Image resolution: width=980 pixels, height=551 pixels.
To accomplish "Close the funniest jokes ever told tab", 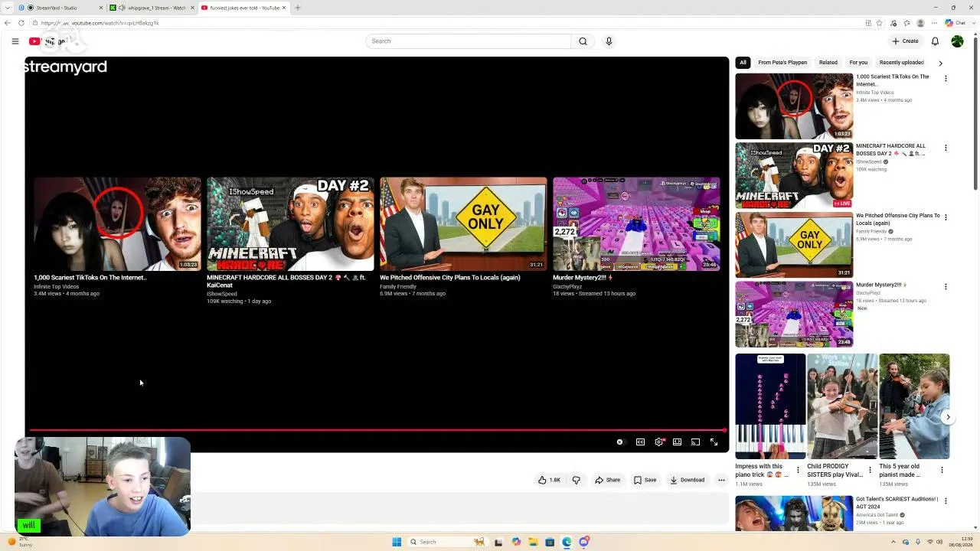I will [x=284, y=8].
